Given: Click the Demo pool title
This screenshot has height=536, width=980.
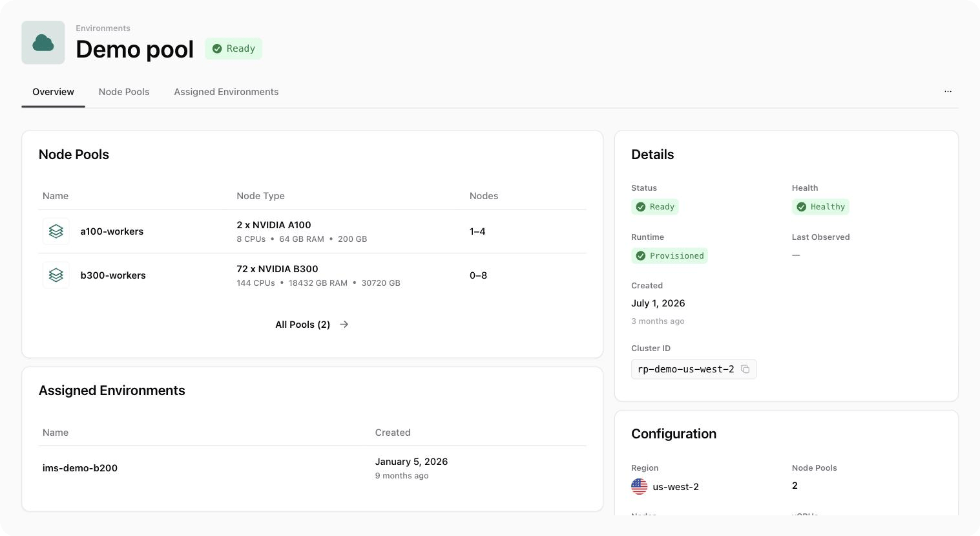Looking at the screenshot, I should [x=134, y=49].
